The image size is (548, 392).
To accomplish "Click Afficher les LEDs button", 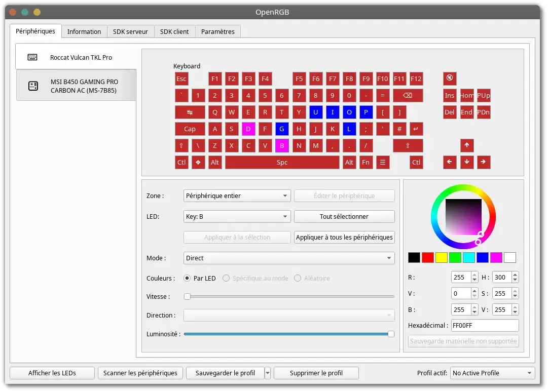I will coord(52,373).
